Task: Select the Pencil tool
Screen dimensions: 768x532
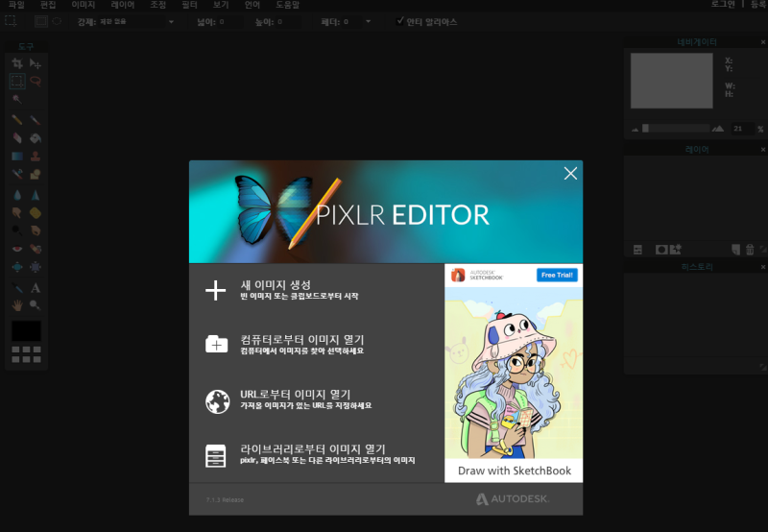Action: pyautogui.click(x=17, y=120)
